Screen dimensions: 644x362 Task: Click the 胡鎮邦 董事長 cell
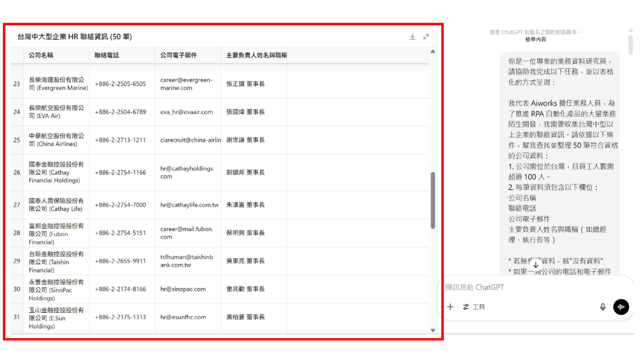coord(254,172)
